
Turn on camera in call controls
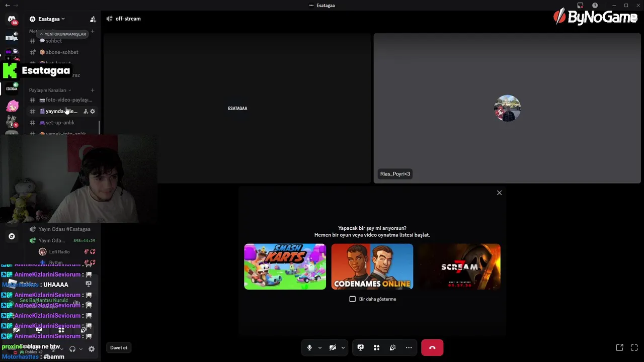point(333,347)
